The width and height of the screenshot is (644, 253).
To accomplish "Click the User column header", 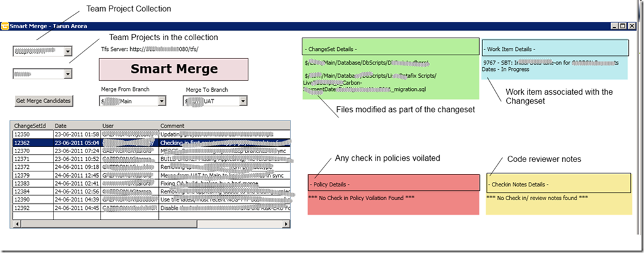I will (129, 126).
